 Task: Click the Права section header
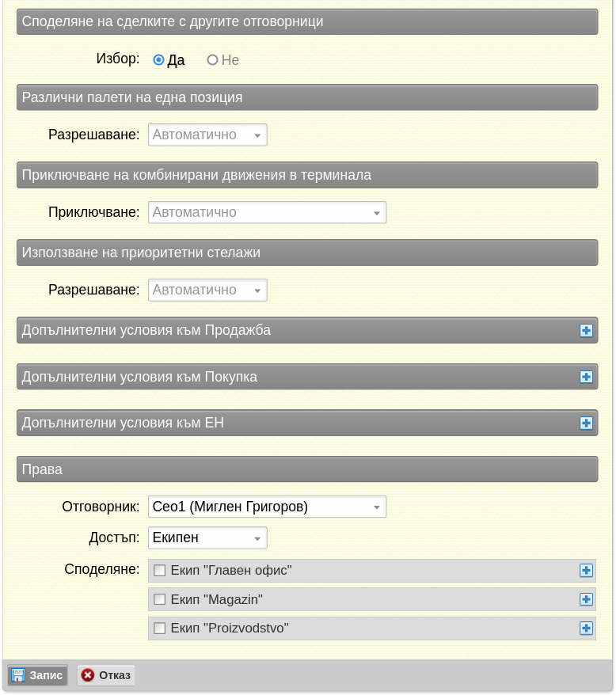coord(307,469)
